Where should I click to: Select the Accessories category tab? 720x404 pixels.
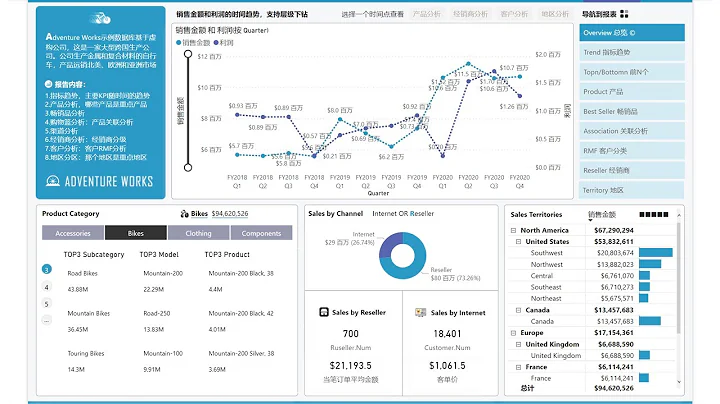pyautogui.click(x=73, y=233)
